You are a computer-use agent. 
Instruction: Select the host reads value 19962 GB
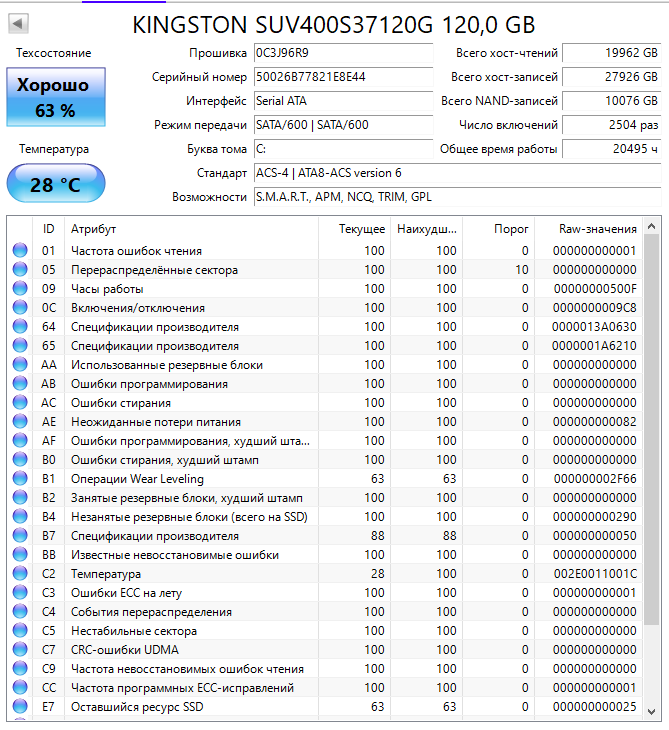point(612,53)
